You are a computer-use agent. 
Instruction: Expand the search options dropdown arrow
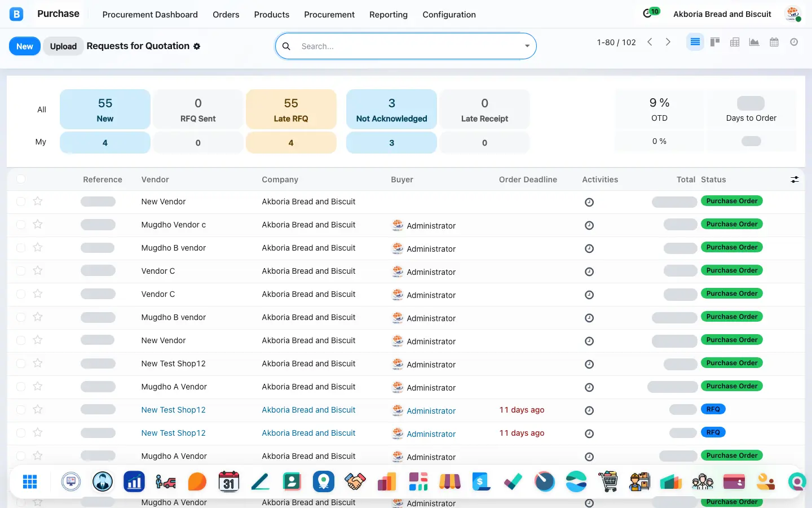click(527, 46)
